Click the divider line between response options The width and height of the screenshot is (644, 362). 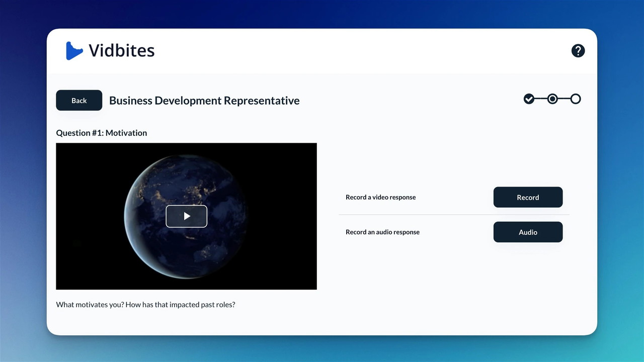coord(454,215)
